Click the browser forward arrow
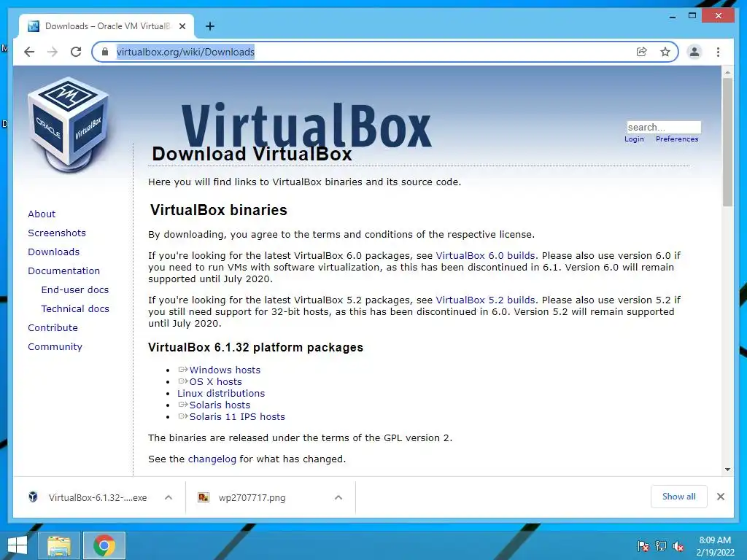This screenshot has height=560, width=747. point(53,52)
